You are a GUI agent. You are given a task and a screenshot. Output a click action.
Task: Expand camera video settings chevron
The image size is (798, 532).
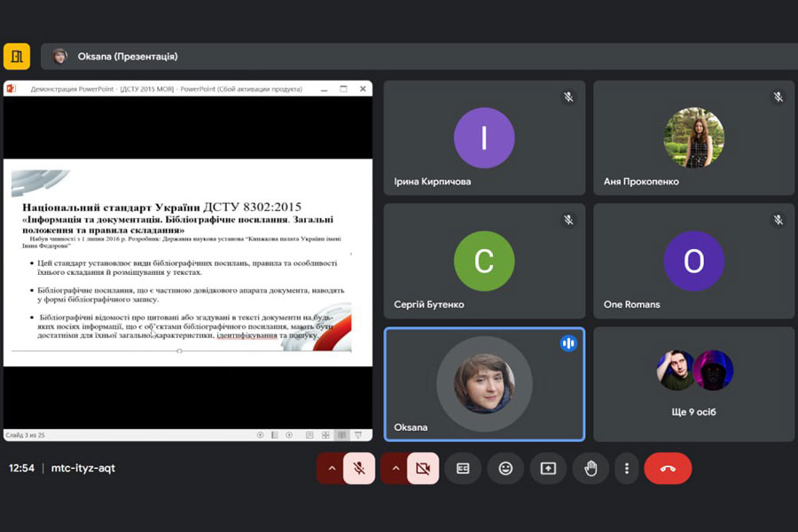click(x=395, y=468)
